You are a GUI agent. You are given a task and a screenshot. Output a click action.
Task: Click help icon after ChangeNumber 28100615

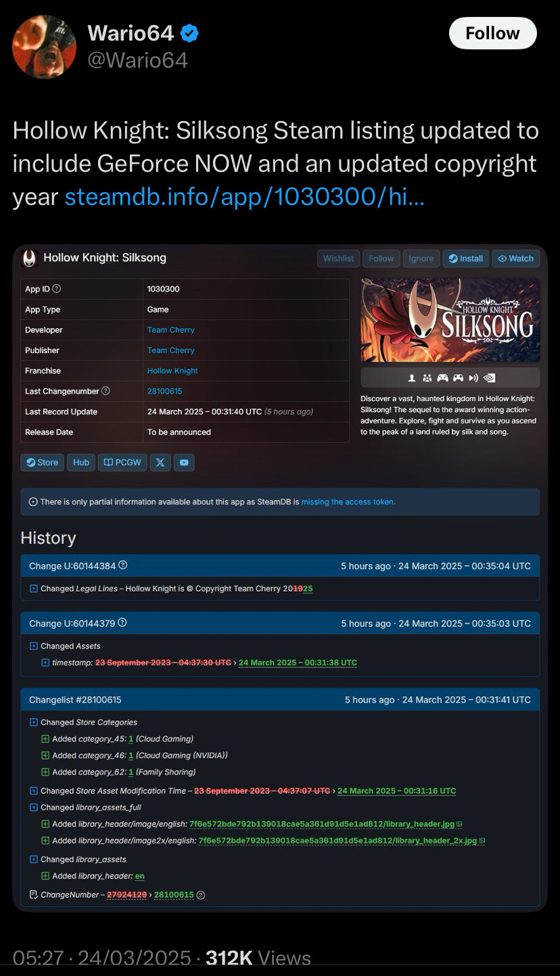pos(201,895)
